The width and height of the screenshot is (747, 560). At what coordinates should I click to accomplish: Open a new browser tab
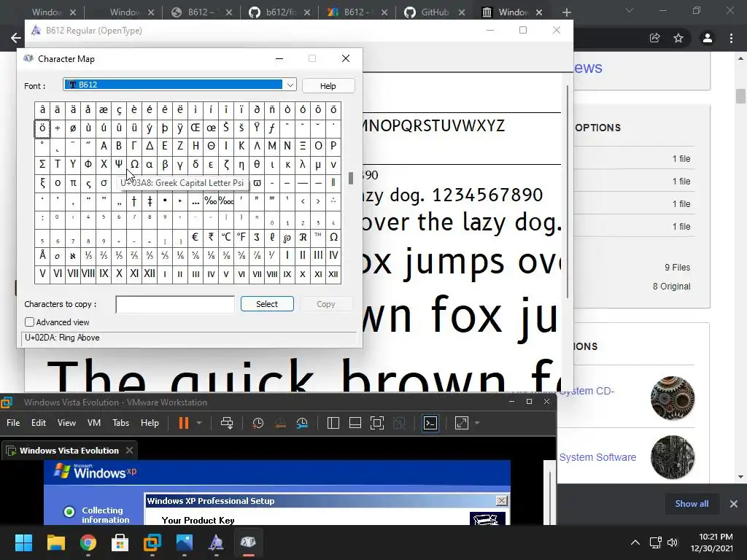(x=566, y=12)
